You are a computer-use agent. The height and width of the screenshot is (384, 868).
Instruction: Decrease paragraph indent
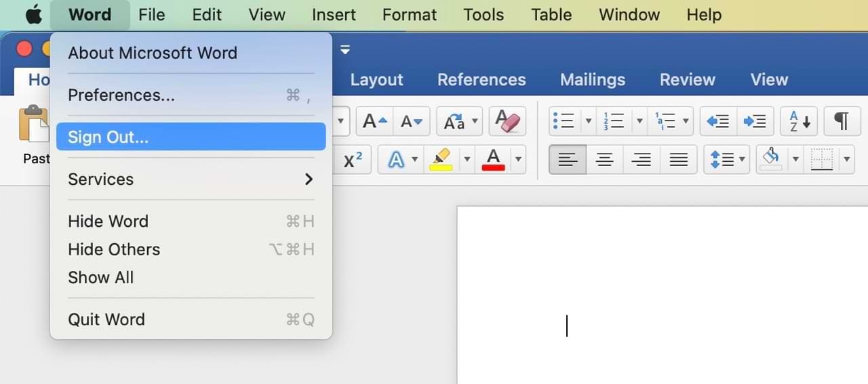click(x=717, y=122)
